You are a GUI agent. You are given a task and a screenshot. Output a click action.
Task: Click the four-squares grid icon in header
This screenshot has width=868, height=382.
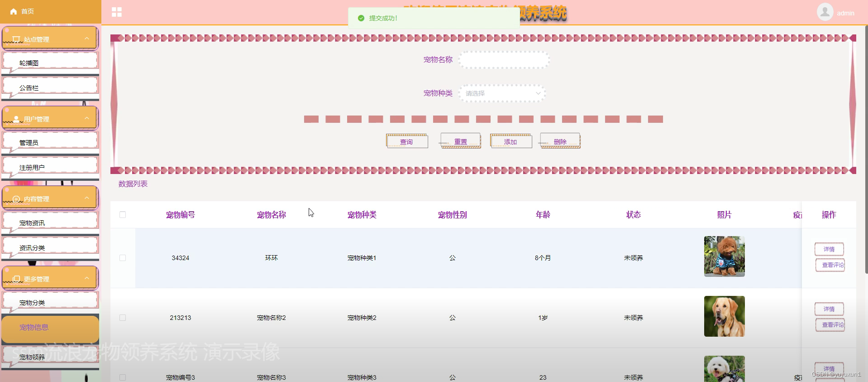pyautogui.click(x=117, y=12)
